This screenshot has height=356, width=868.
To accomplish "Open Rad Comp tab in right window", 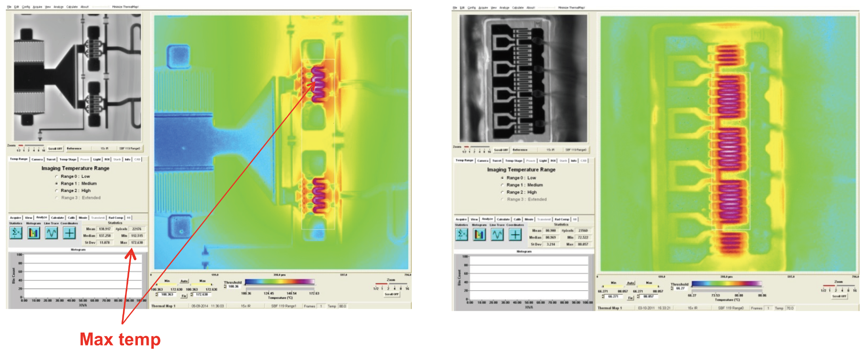I will click(x=562, y=219).
